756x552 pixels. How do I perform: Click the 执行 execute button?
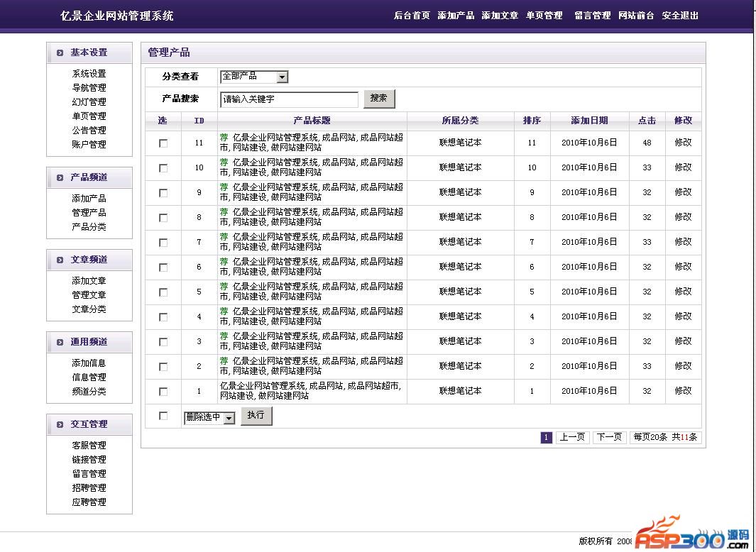(x=256, y=416)
